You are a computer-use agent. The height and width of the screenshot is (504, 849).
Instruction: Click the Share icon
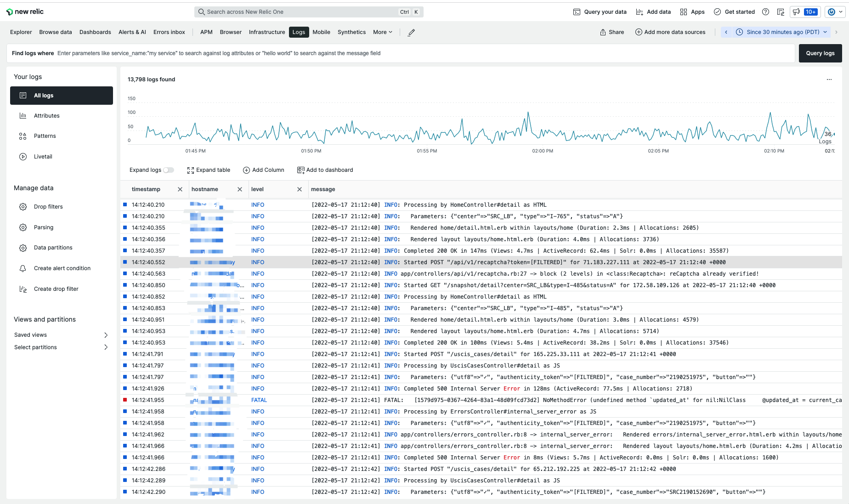click(x=603, y=32)
